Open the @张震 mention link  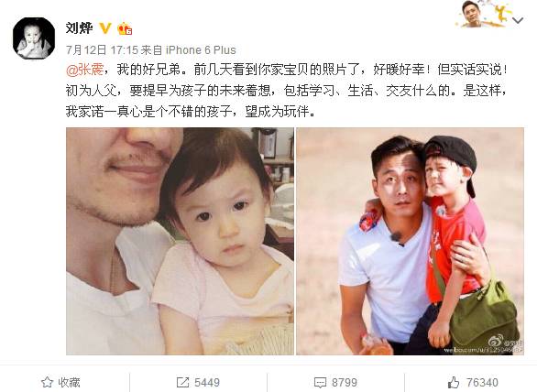[84, 70]
